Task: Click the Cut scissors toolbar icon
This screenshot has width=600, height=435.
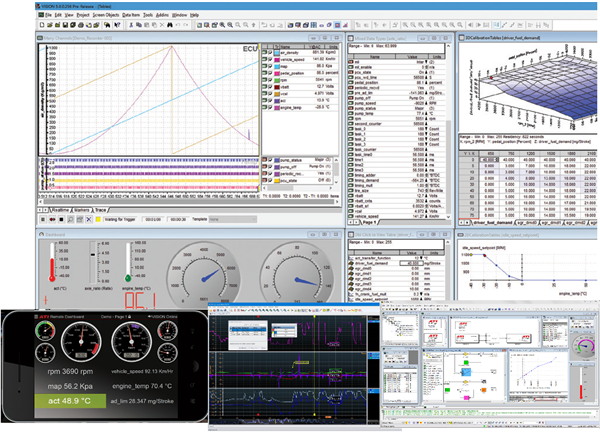Action: click(131, 25)
